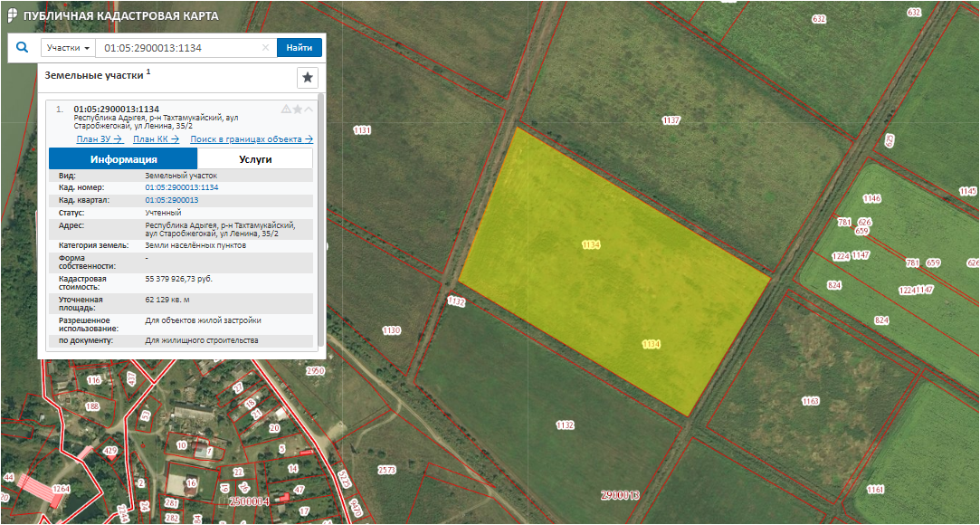Select the Информация tab
The width and height of the screenshot is (980, 525).
[123, 159]
